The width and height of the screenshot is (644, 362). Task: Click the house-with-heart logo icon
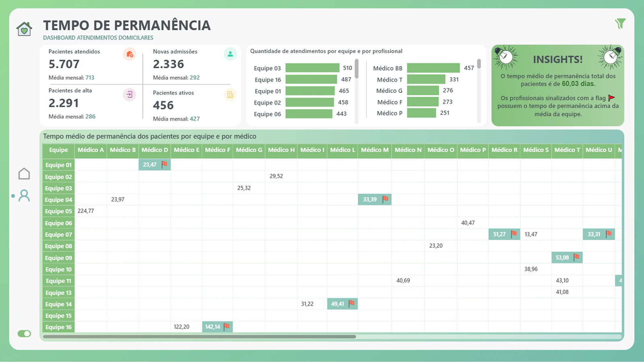coord(24,29)
